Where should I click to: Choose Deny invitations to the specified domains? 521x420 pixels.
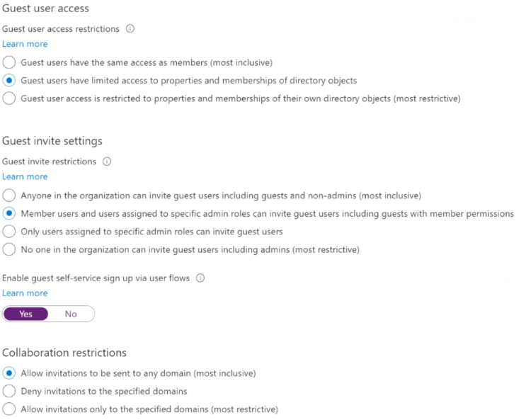tap(9, 391)
